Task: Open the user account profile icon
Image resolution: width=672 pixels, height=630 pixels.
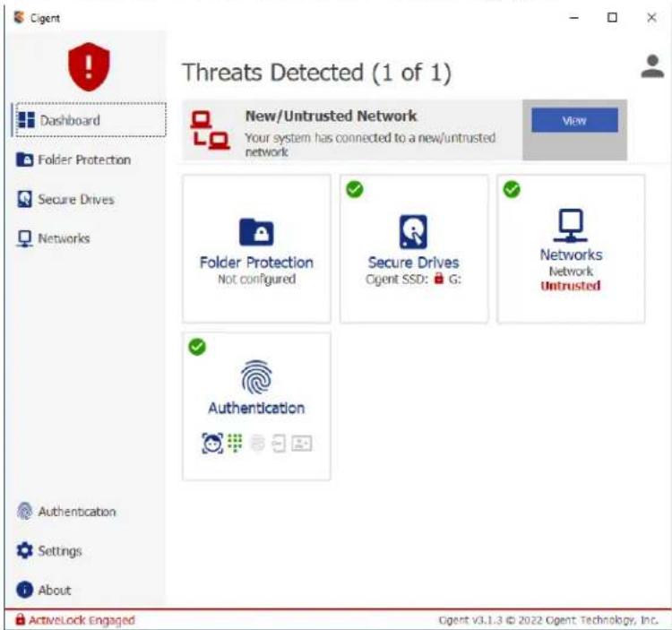Action: pyautogui.click(x=652, y=66)
